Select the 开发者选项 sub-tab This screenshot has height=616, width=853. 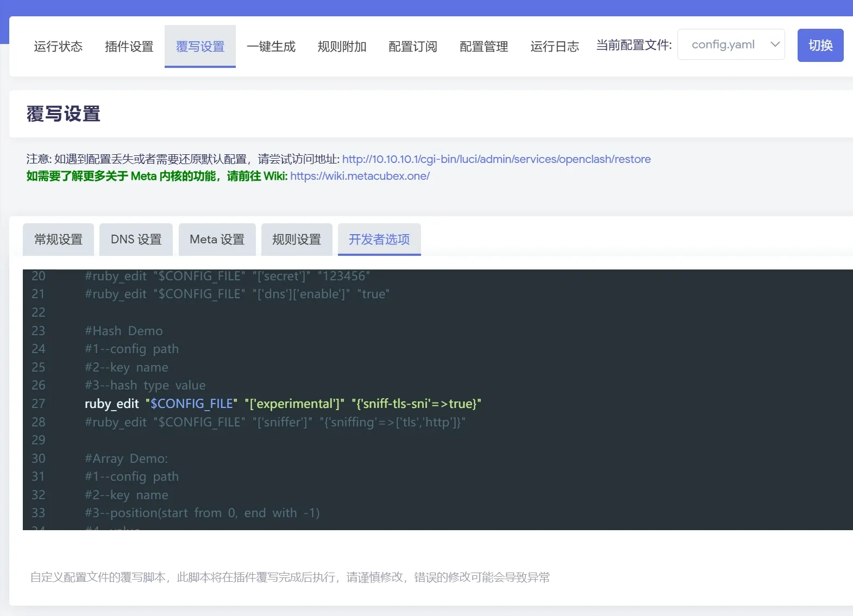click(x=379, y=239)
